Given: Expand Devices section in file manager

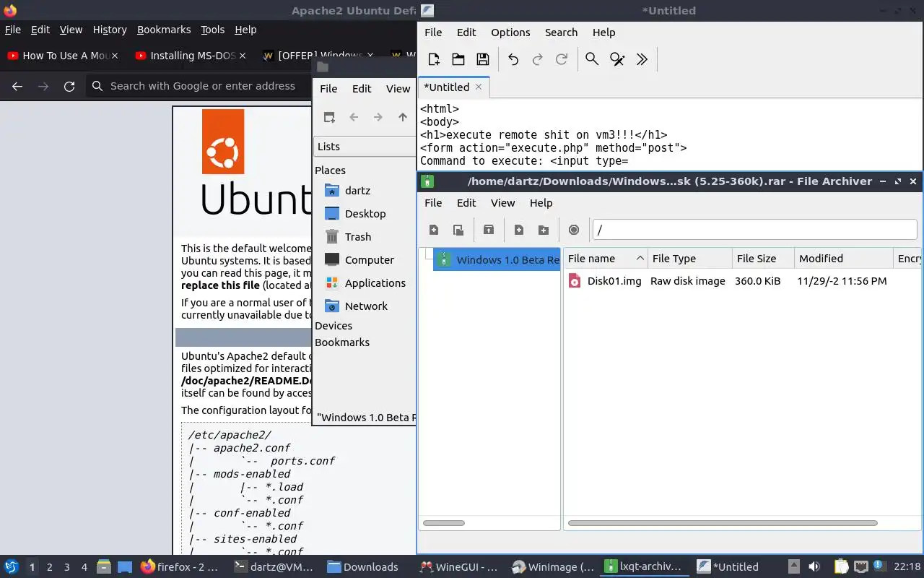Looking at the screenshot, I should click(334, 326).
